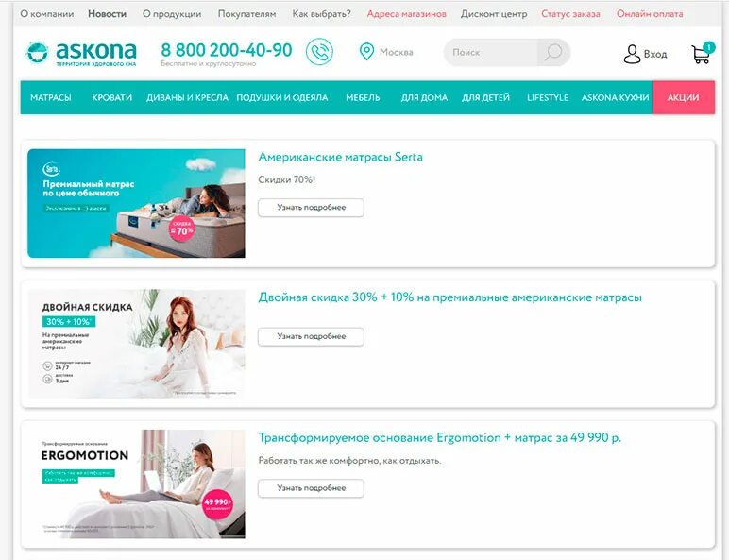Click Узнать подробнее for double discount

(311, 336)
